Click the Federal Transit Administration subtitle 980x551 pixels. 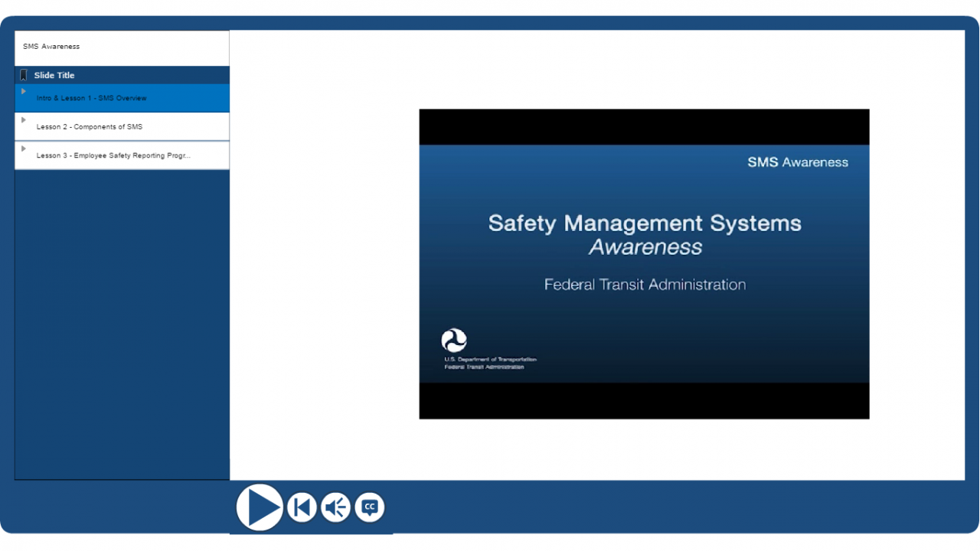point(645,285)
